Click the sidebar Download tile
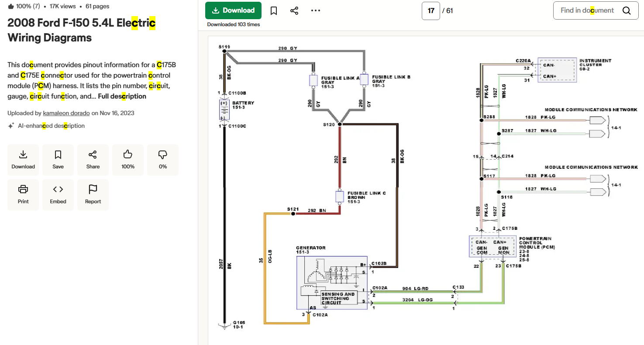The image size is (644, 345). (23, 160)
